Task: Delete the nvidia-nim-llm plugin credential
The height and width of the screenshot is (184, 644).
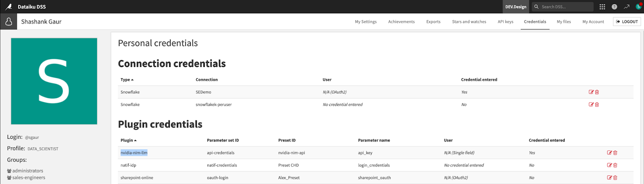Action: point(615,153)
